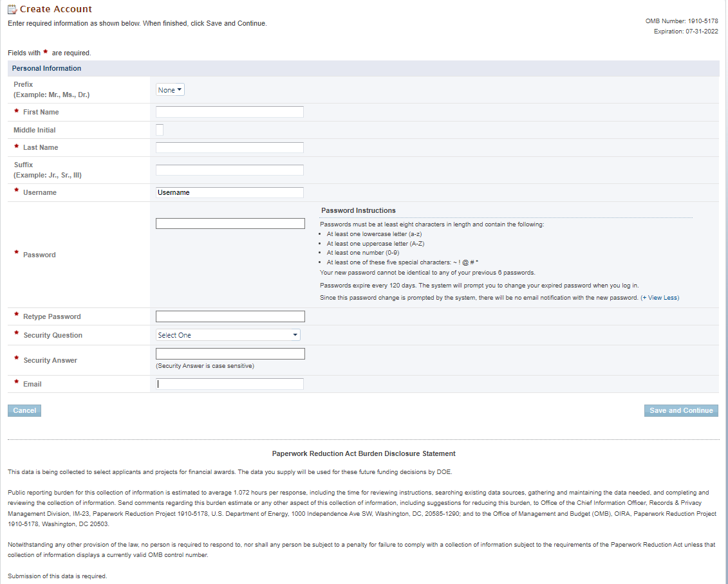Click the Save and Continue button

point(681,410)
